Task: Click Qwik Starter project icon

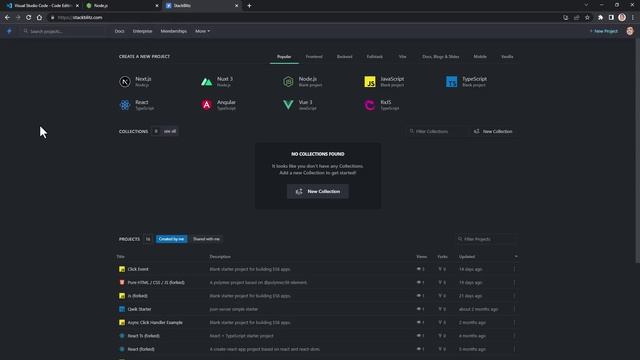Action: 122,309
